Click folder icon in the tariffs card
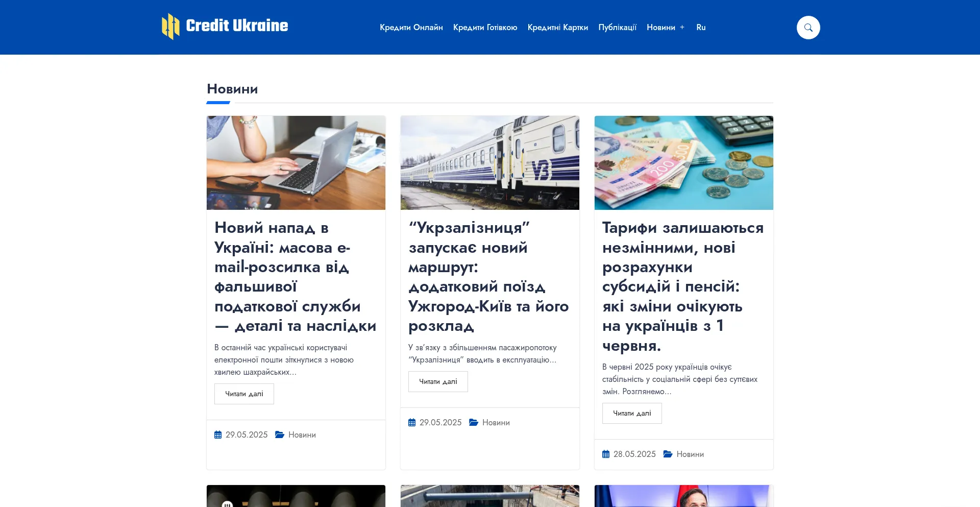This screenshot has height=507, width=980. coord(668,454)
